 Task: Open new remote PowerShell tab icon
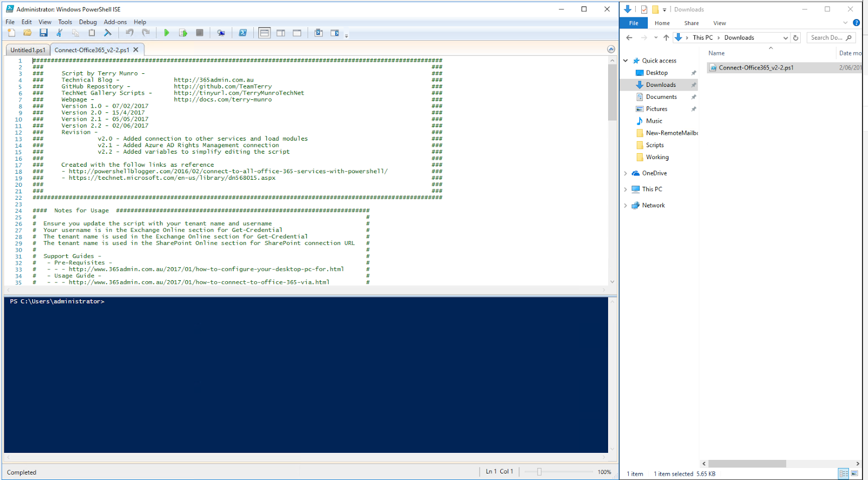[221, 33]
